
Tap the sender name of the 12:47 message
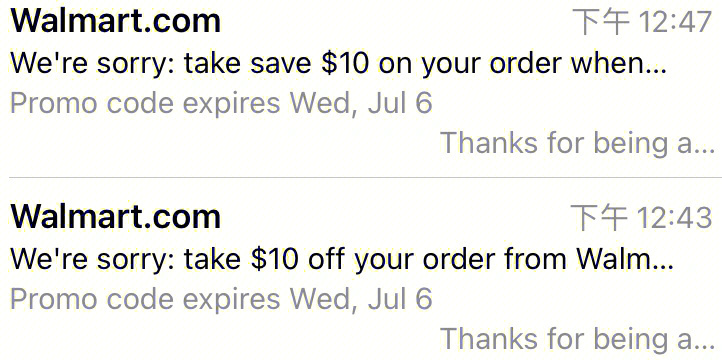pos(116,21)
